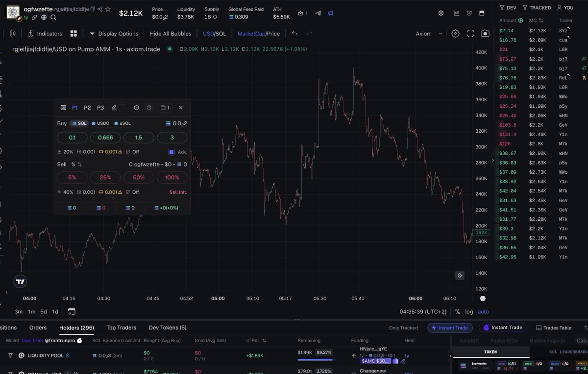This screenshot has width=588, height=374.
Task: Click Sell Init. link
Action: pos(178,192)
